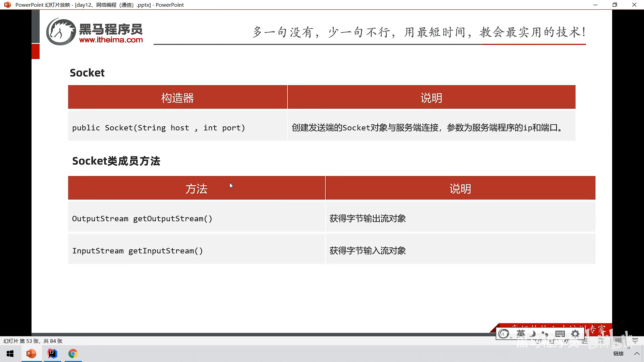Click the 链接 taskbar toolbar
This screenshot has width=644, height=362.
(x=618, y=354)
